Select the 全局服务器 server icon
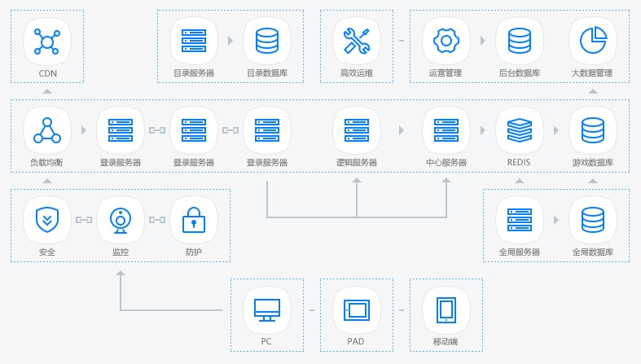Screen dimensions: 641x364 [x=520, y=220]
